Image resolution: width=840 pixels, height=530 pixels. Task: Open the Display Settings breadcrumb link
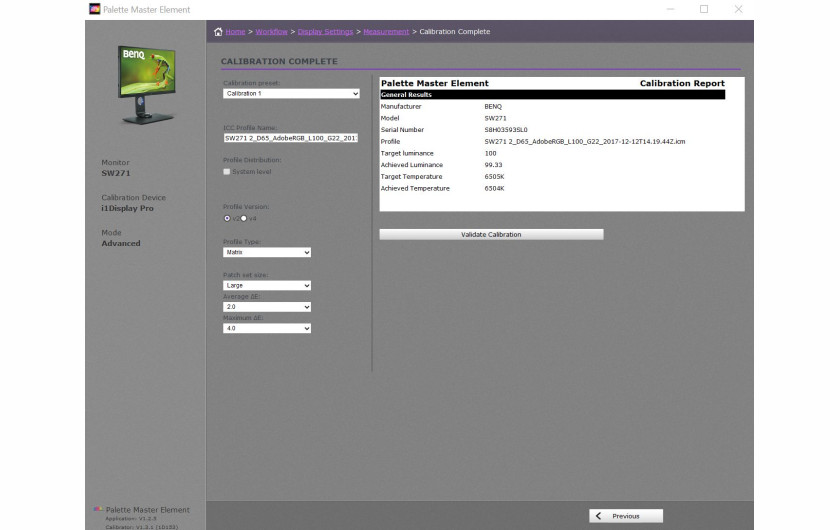[325, 32]
